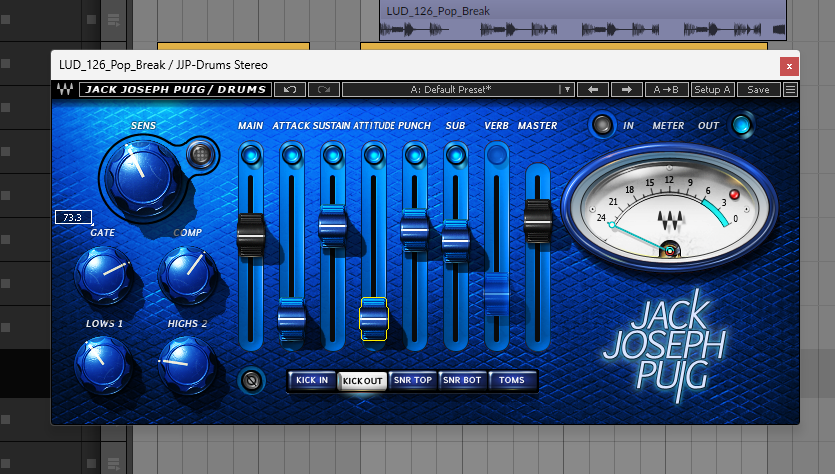Click the ATTACK fader handle
Screen dimensions: 835x474
(x=292, y=318)
